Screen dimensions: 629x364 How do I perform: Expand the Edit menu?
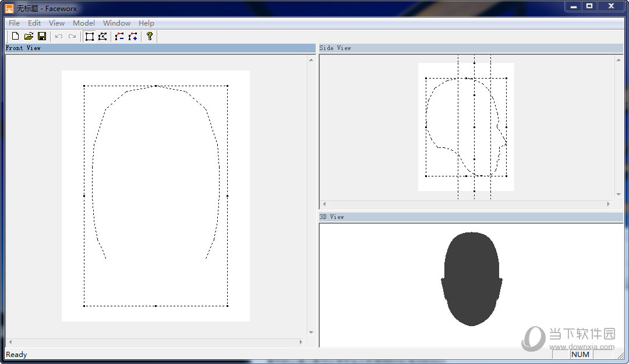[x=34, y=23]
